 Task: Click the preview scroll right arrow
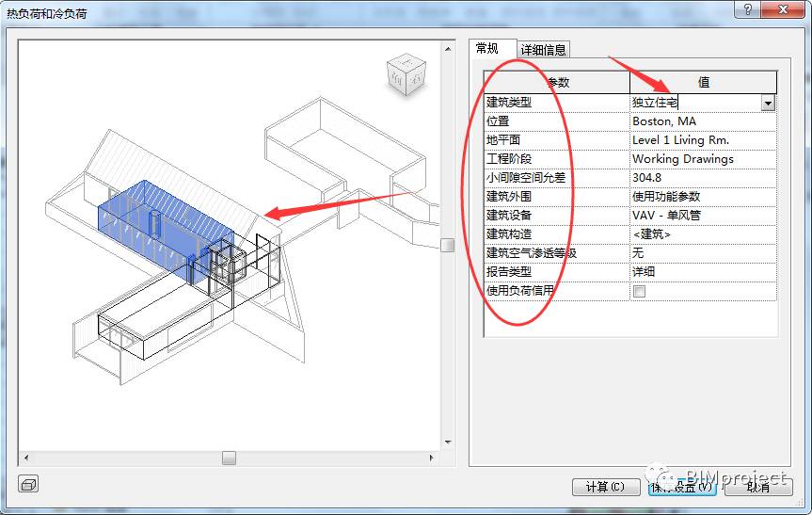tap(431, 458)
